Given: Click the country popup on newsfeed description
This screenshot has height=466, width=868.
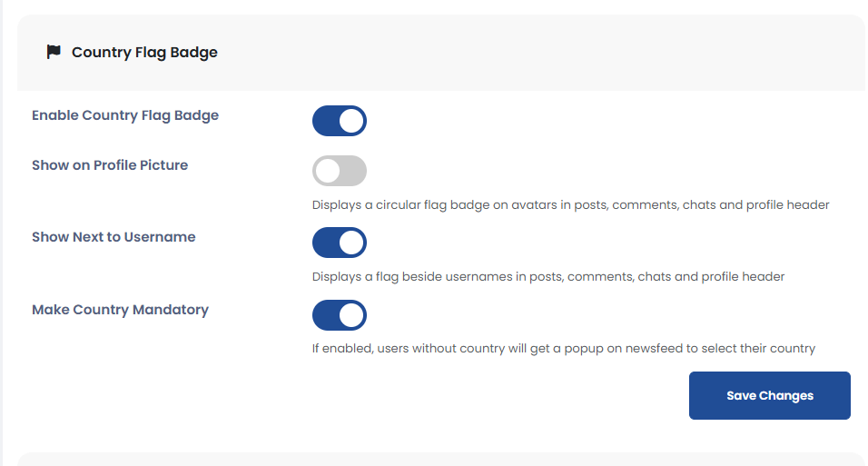Looking at the screenshot, I should pos(563,348).
